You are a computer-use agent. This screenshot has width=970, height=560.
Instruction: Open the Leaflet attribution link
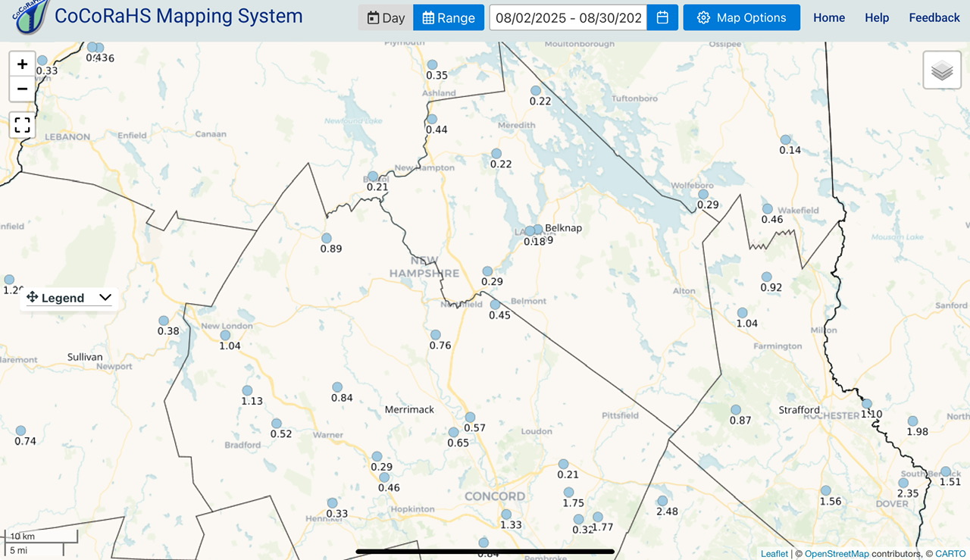(x=774, y=554)
